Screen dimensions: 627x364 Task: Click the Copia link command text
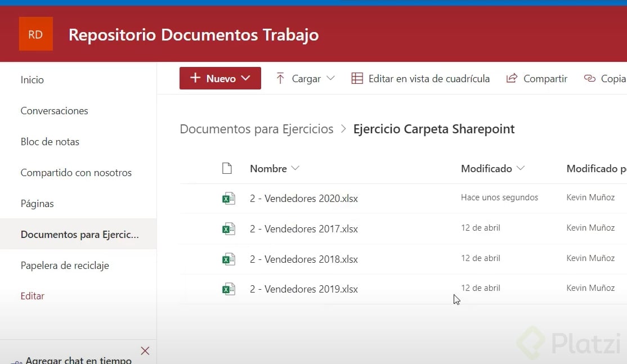613,79
